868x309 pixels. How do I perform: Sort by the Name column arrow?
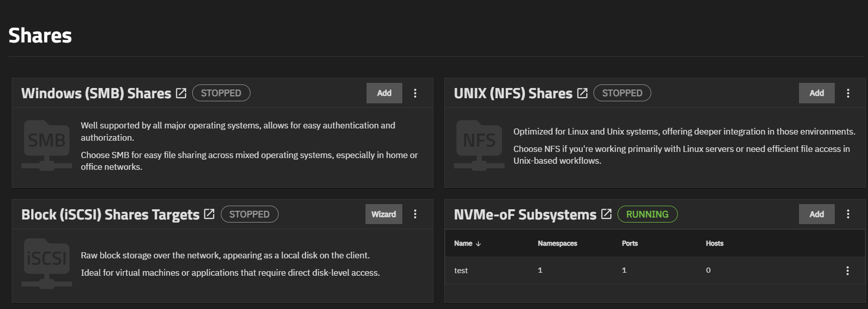[478, 244]
